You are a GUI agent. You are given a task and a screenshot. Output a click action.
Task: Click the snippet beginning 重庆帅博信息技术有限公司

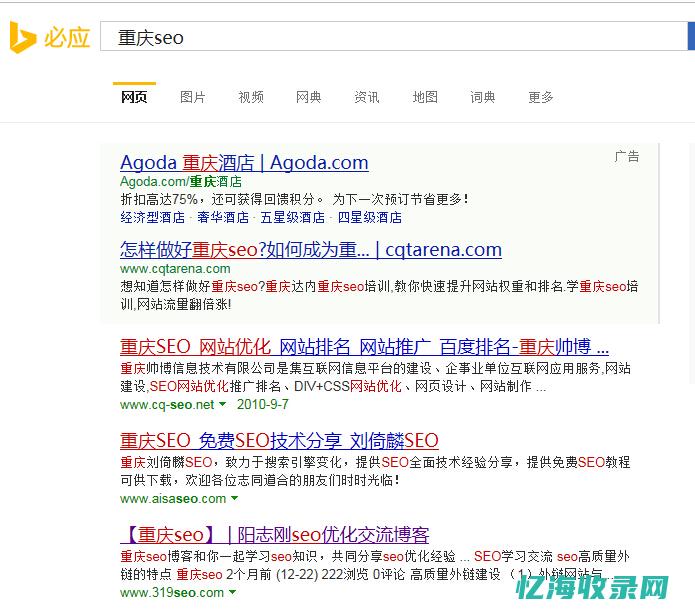pos(375,377)
